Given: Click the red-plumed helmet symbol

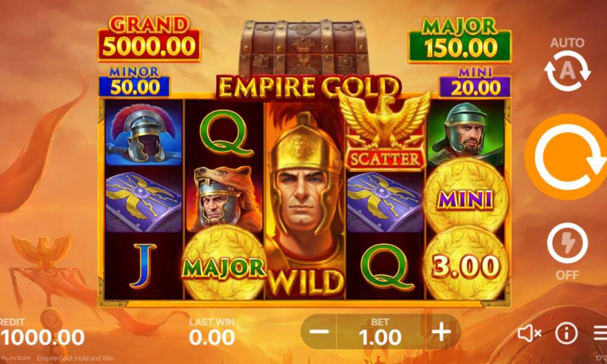Looking at the screenshot, I should (144, 133).
